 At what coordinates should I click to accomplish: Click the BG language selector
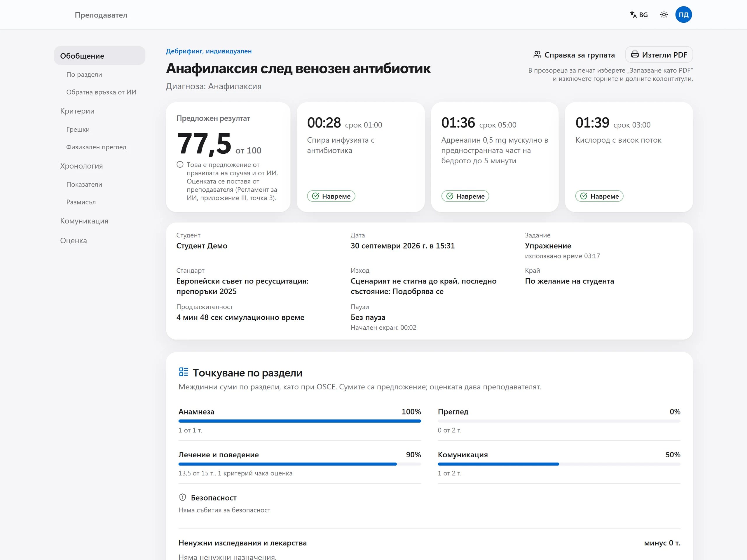[639, 15]
